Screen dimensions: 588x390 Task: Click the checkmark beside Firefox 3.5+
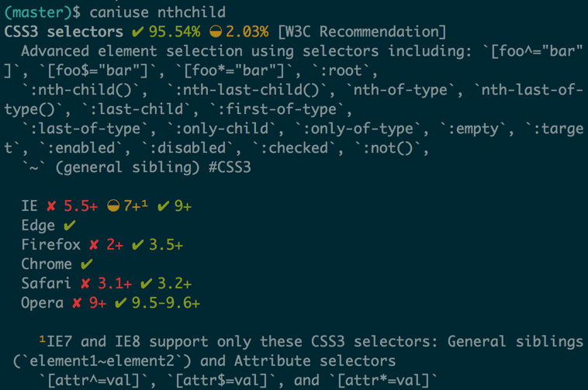[137, 245]
